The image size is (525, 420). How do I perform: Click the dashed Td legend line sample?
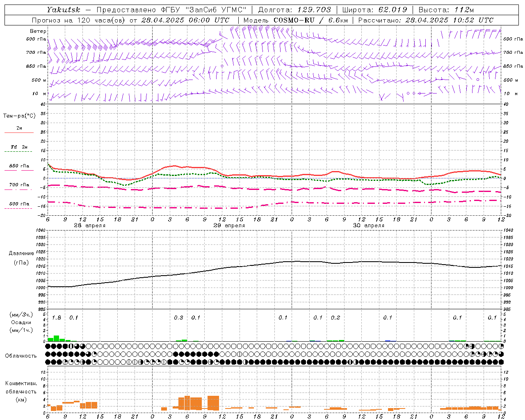coord(18,152)
